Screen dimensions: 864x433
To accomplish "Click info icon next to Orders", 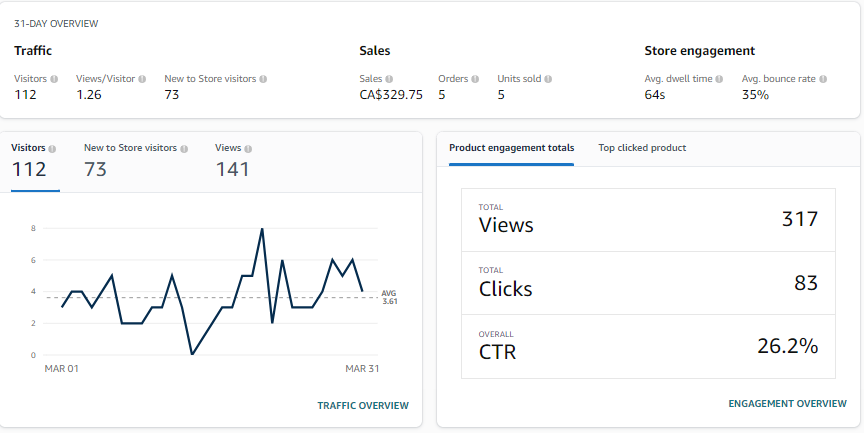I will coord(476,78).
